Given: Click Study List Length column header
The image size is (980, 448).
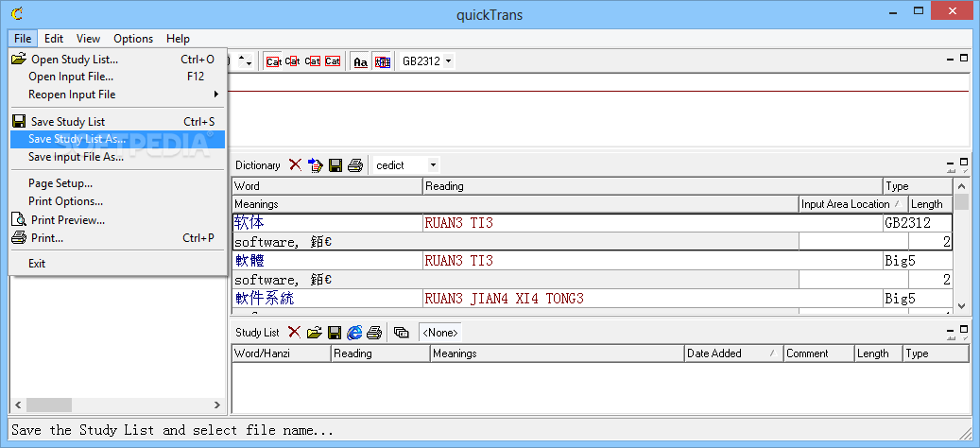Looking at the screenshot, I should (879, 353).
